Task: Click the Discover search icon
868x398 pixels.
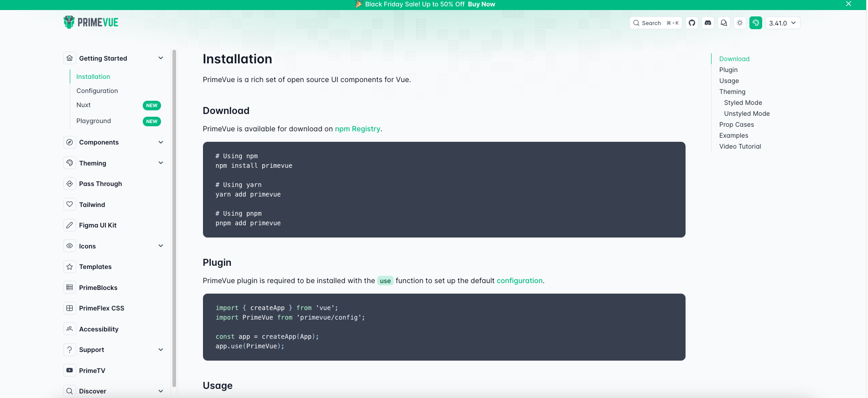Action: point(70,391)
